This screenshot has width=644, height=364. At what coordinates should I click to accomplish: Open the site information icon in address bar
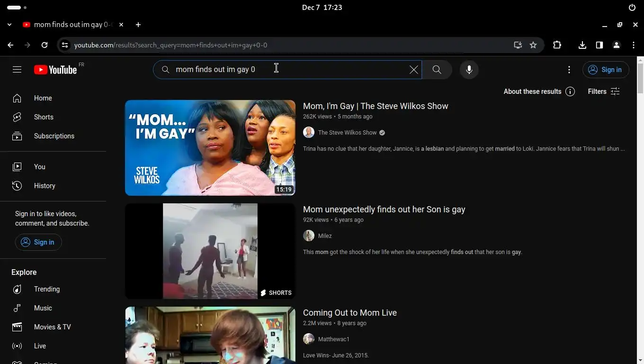[x=65, y=45]
